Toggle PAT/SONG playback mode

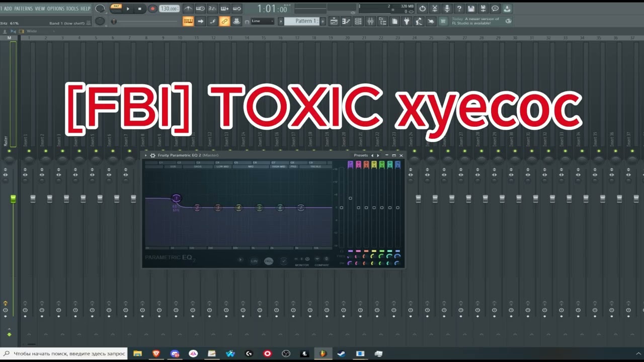point(116,8)
